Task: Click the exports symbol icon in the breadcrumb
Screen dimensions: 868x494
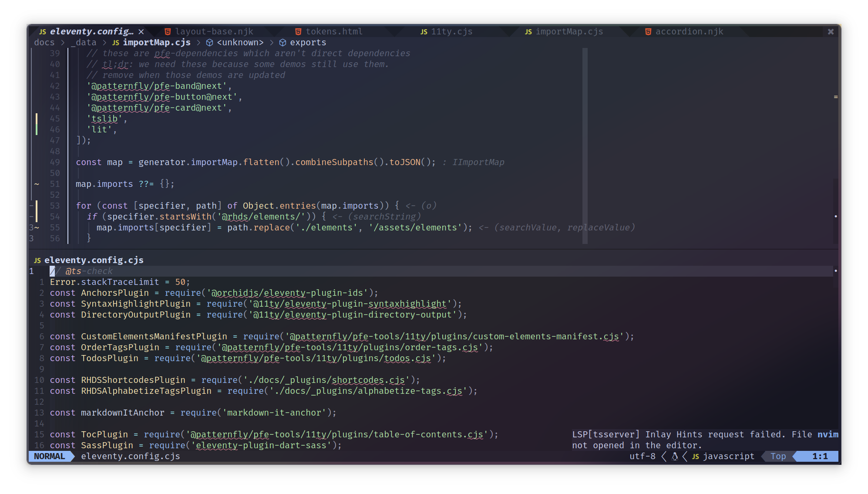Action: point(283,42)
